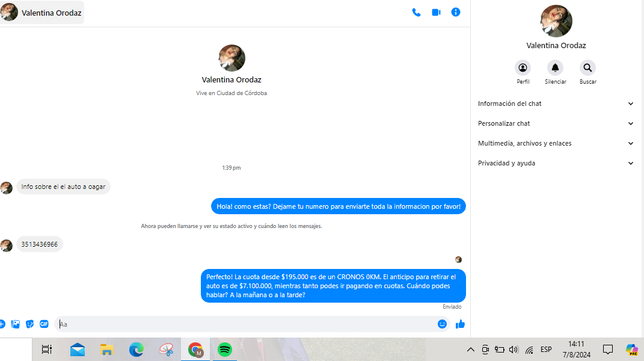644x361 pixels.
Task: Open the Snipping Tool from taskbar
Action: (x=166, y=350)
